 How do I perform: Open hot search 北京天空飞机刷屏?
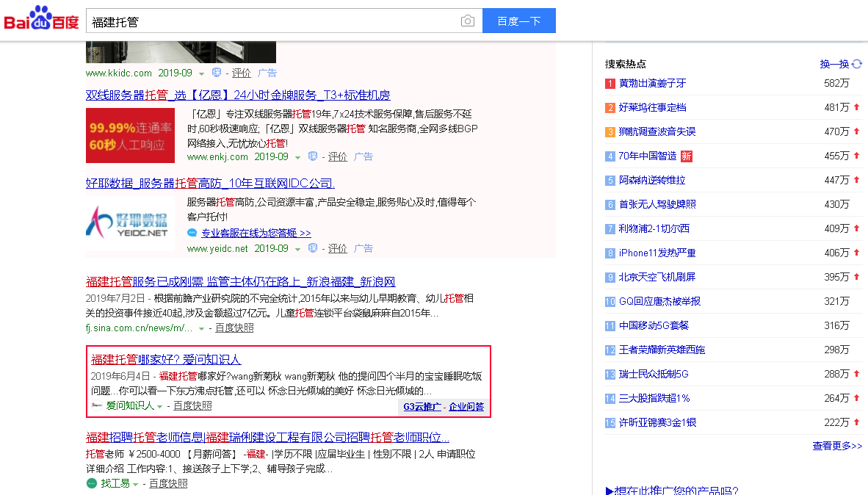(x=657, y=277)
